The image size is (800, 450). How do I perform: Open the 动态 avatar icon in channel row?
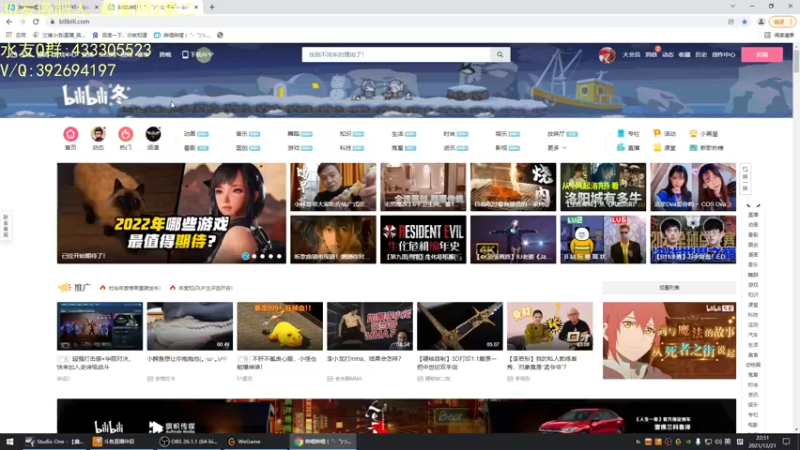click(x=98, y=134)
